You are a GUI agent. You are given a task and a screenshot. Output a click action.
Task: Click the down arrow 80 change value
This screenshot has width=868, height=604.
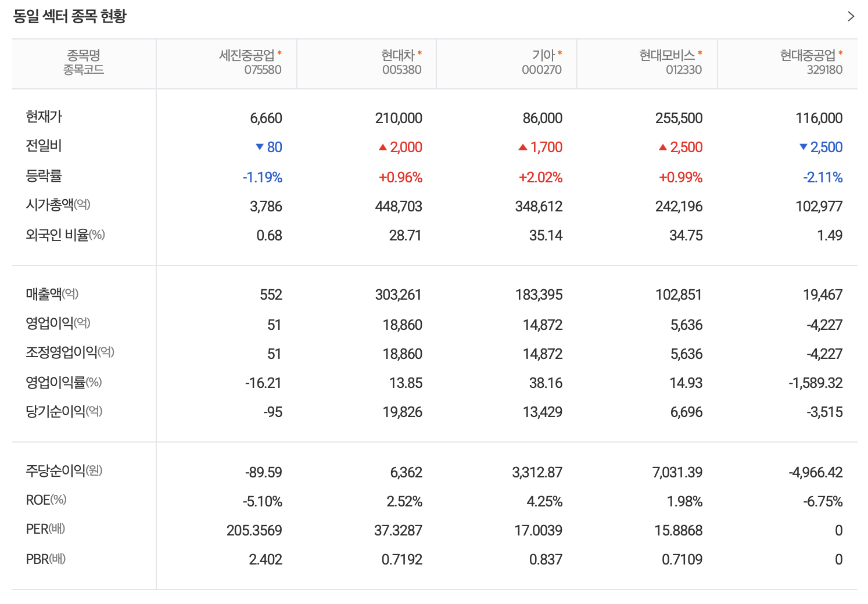(x=269, y=147)
